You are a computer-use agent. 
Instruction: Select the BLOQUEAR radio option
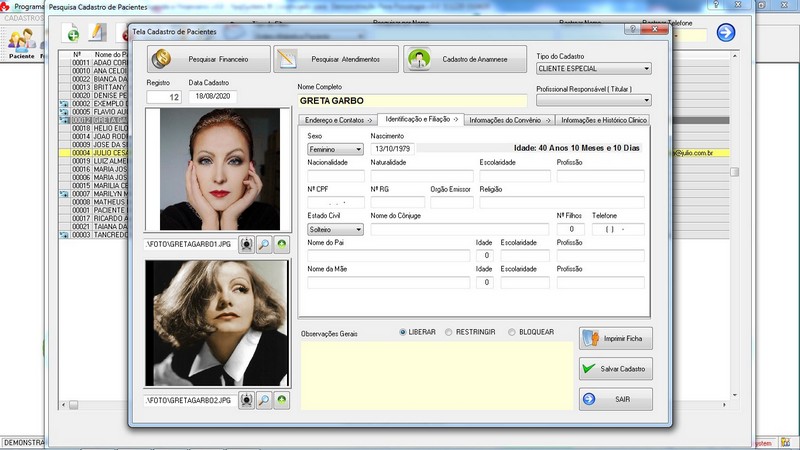512,332
